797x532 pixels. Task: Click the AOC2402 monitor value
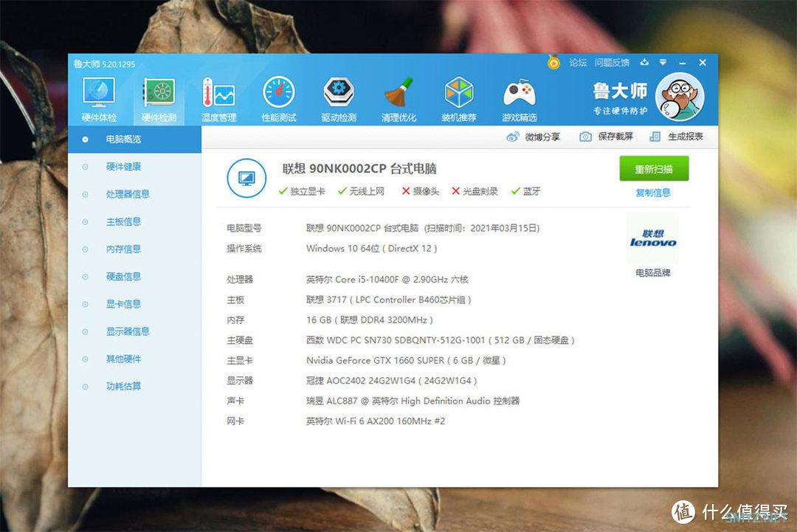(x=391, y=381)
